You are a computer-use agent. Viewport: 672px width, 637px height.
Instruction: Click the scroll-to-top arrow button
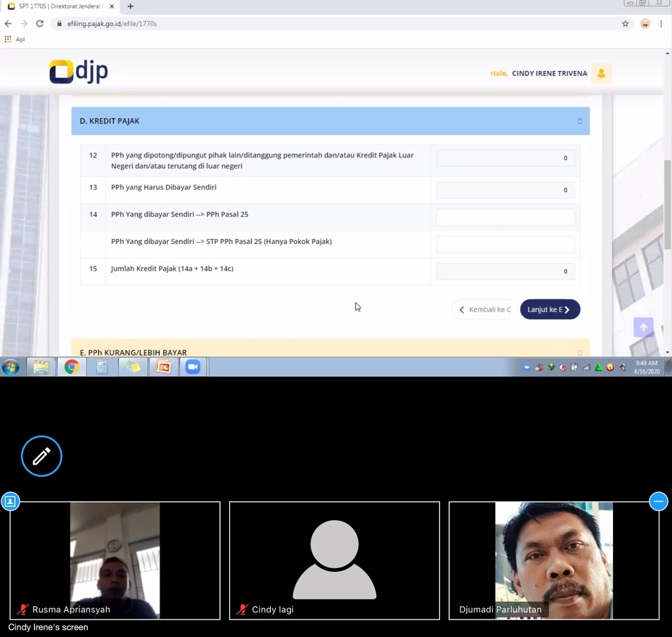point(643,327)
